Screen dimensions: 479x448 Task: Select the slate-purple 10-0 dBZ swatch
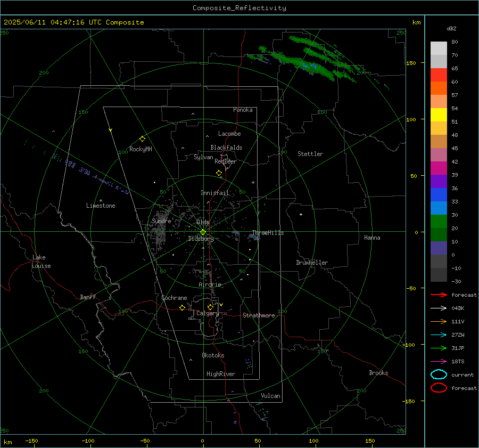[439, 248]
